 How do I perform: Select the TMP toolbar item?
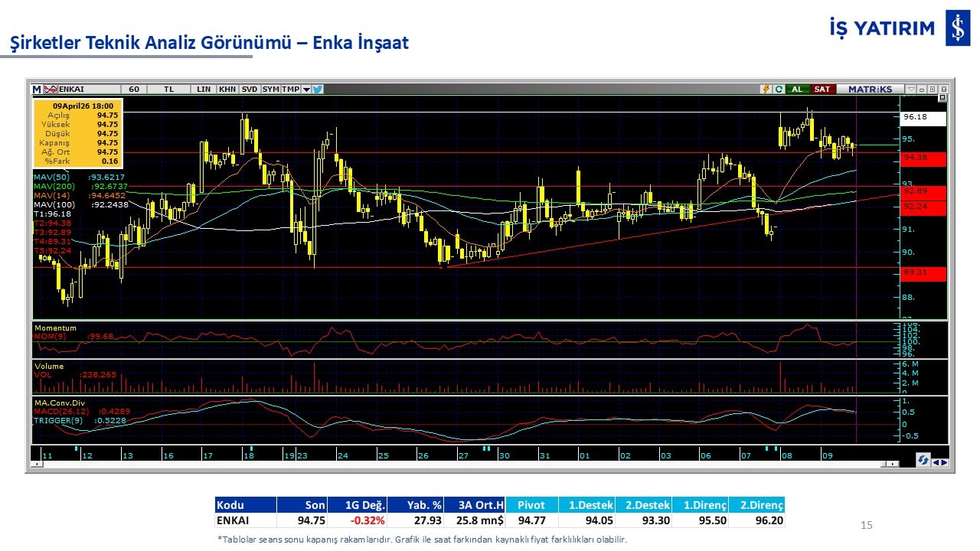(290, 89)
